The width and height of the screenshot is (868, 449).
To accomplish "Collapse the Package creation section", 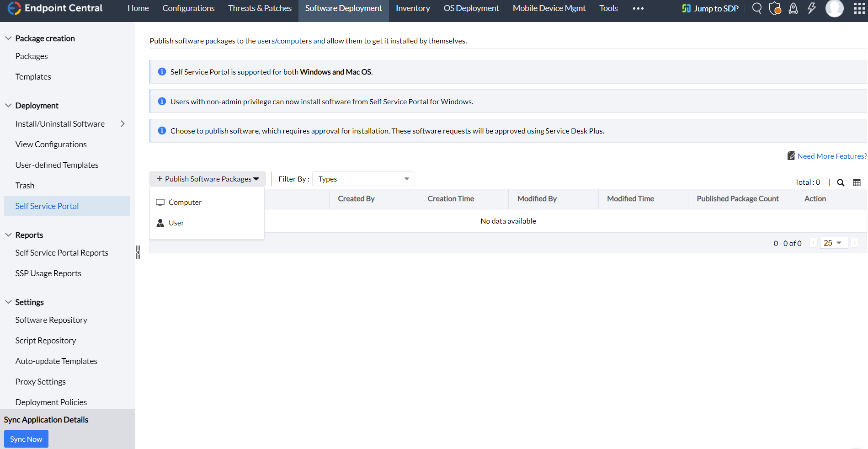I will pyautogui.click(x=8, y=38).
